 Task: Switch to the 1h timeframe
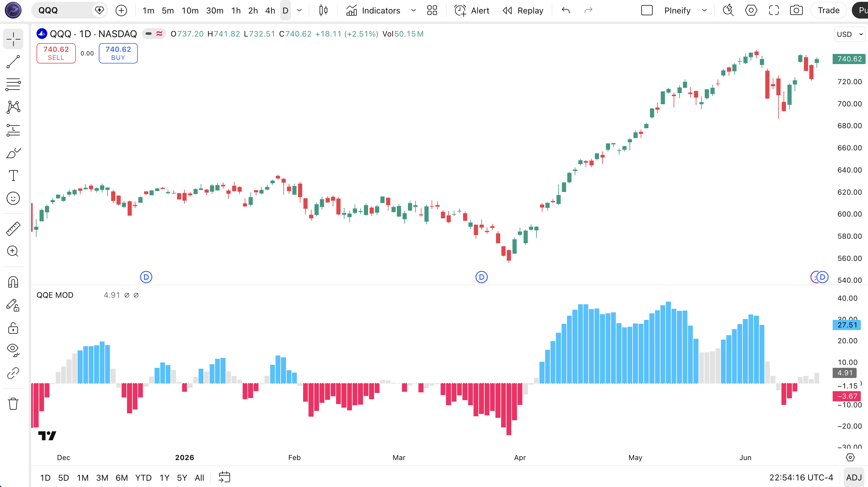click(236, 10)
